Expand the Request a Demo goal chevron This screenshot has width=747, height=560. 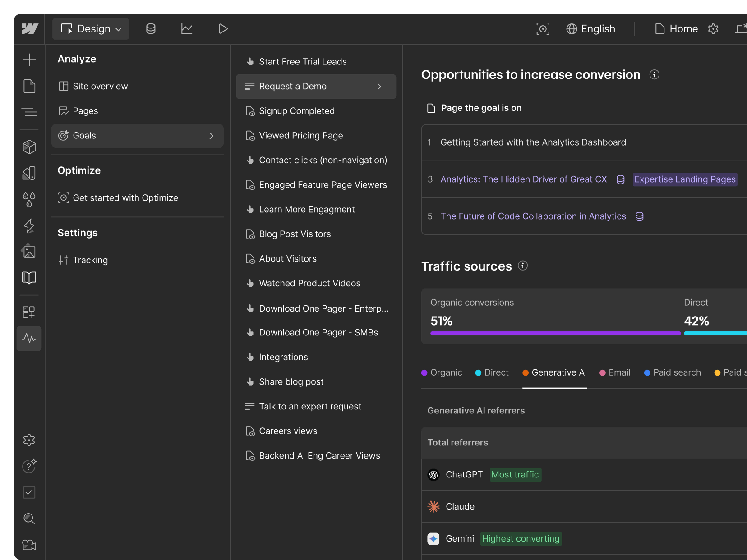pos(379,87)
